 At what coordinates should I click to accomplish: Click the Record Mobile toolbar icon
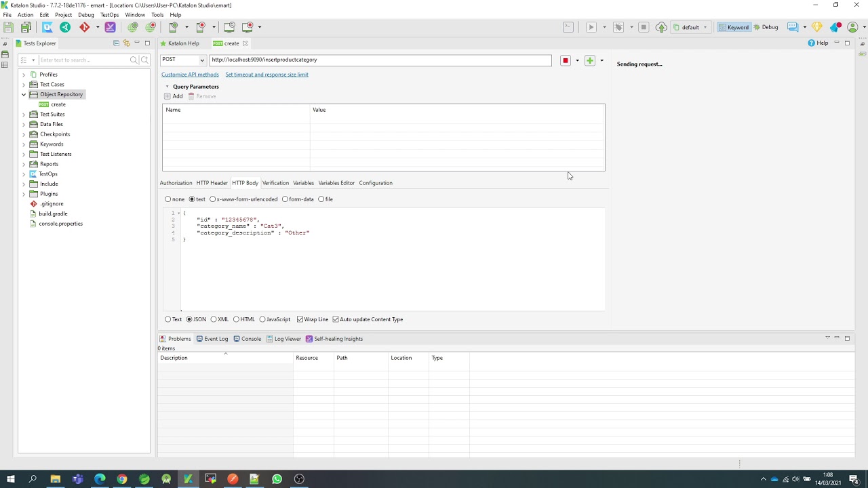(x=201, y=27)
